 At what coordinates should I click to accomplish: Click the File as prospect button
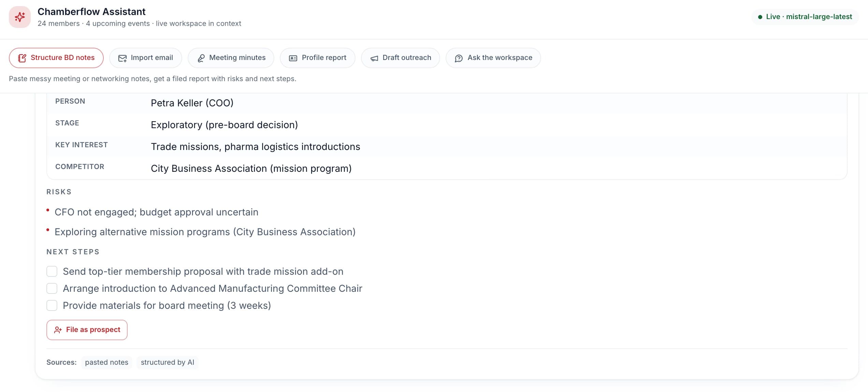click(87, 330)
